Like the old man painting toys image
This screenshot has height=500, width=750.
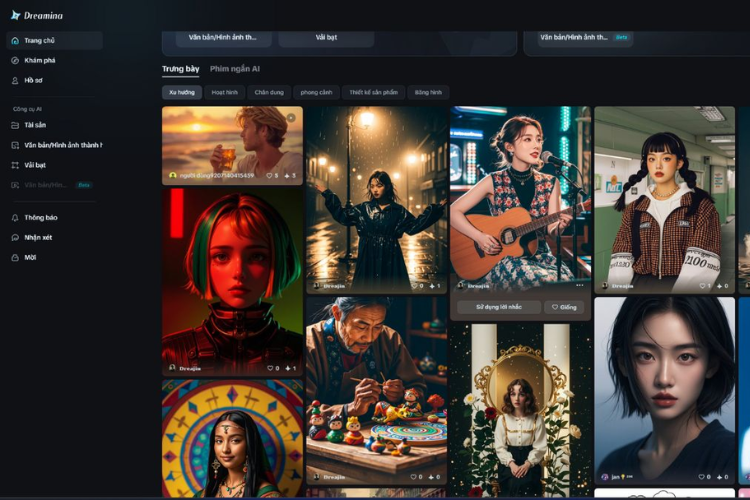[416, 477]
